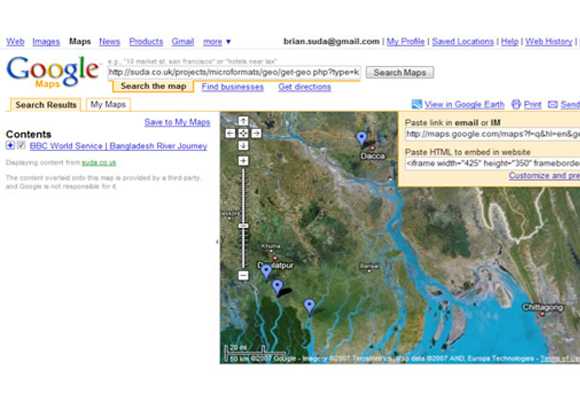Pan the map down with the arrow
Screen dimensions: 580x406
[243, 146]
